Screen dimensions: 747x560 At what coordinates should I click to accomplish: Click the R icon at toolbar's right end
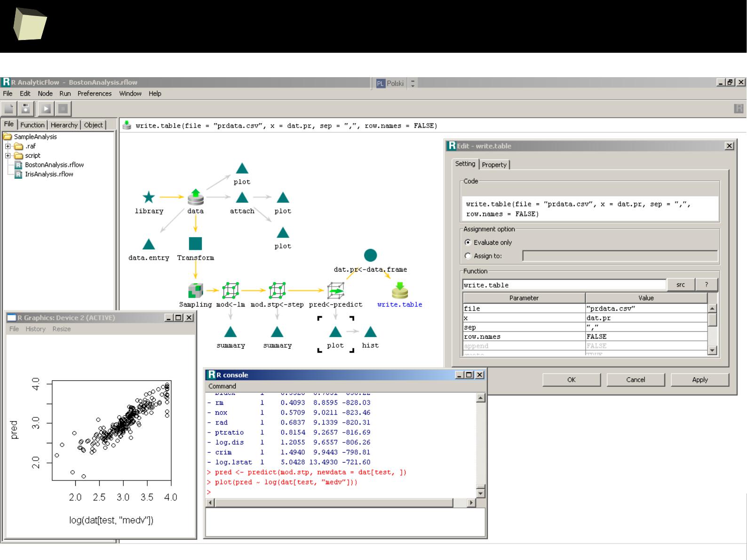pos(739,109)
